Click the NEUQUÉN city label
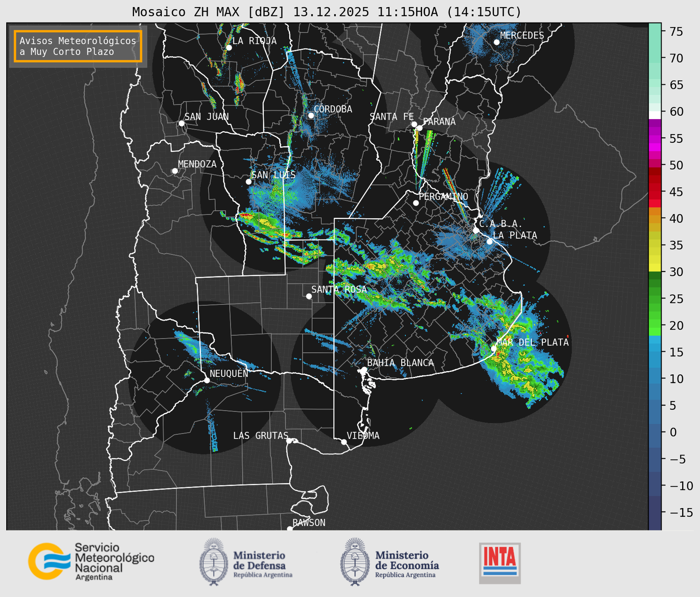This screenshot has height=597, width=700. 229,373
